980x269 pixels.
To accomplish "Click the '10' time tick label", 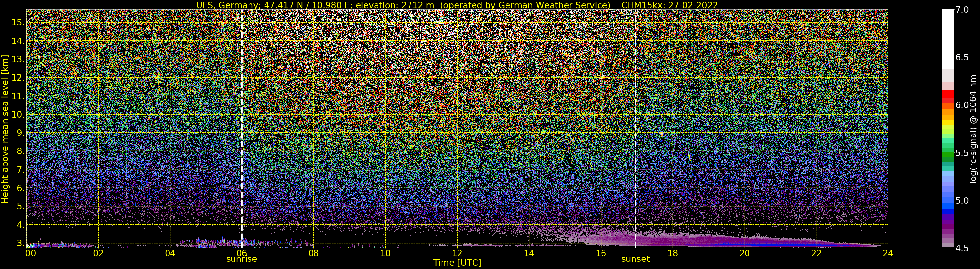I will [385, 253].
